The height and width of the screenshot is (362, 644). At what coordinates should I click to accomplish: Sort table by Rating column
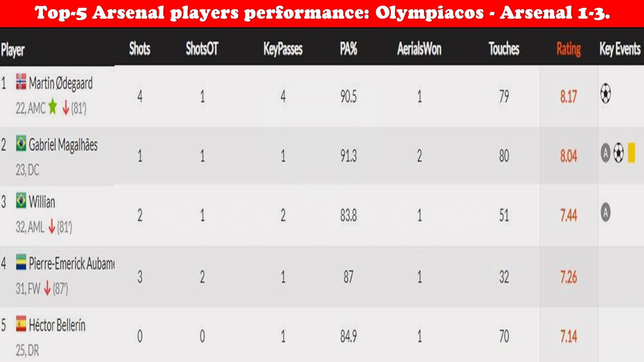coord(569,49)
